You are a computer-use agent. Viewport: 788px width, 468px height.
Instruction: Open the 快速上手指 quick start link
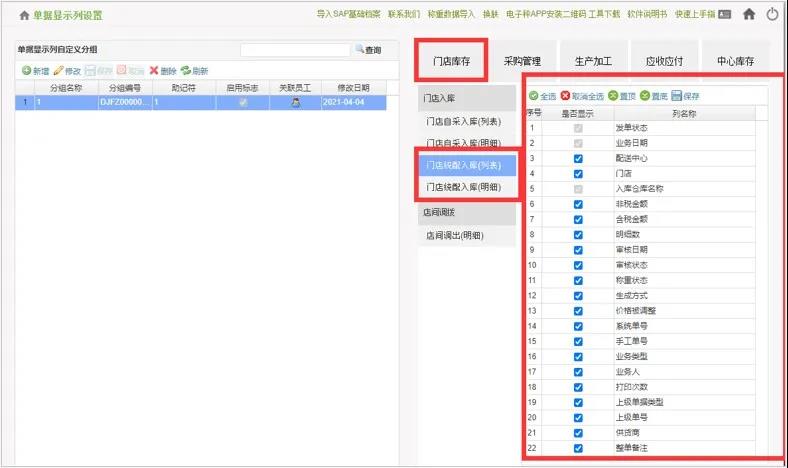click(x=695, y=14)
